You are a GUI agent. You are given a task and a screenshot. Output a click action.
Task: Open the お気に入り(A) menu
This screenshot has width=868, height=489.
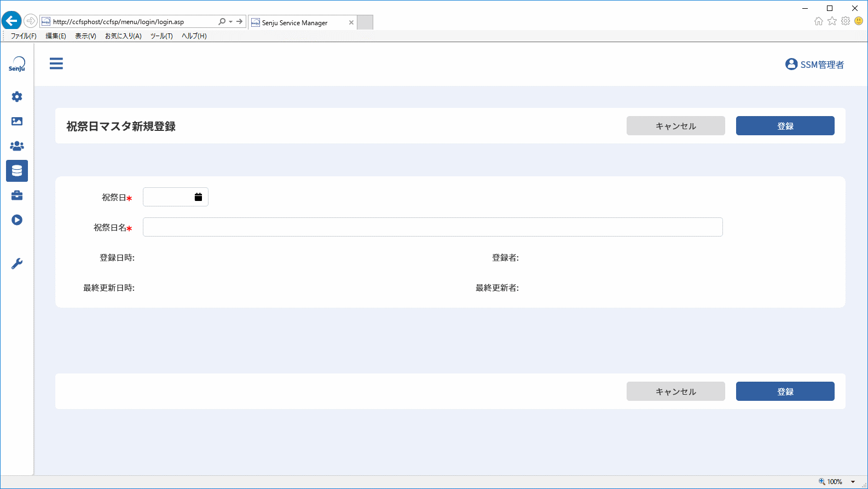pyautogui.click(x=123, y=36)
